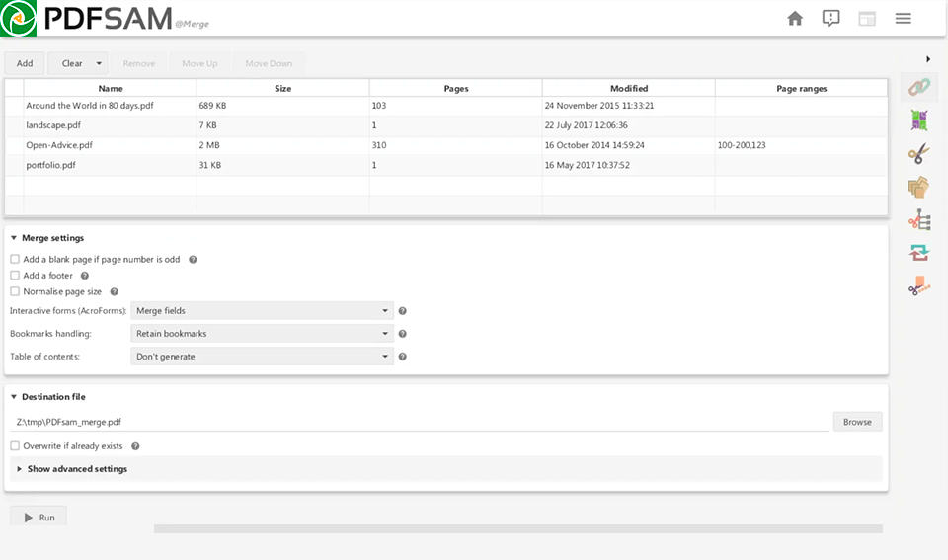Check Overwrite if already exists
Viewport: 948px width, 560px height.
pyautogui.click(x=15, y=445)
